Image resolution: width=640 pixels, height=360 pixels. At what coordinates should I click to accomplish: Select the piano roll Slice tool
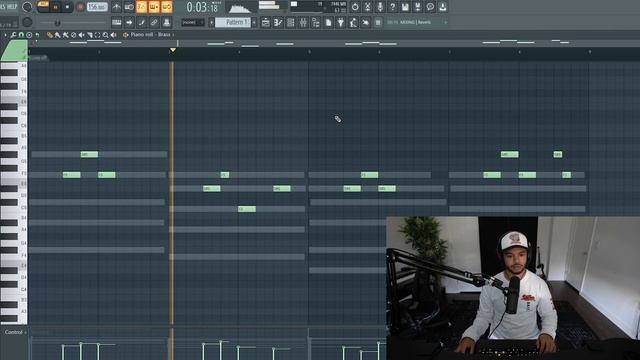(x=90, y=35)
